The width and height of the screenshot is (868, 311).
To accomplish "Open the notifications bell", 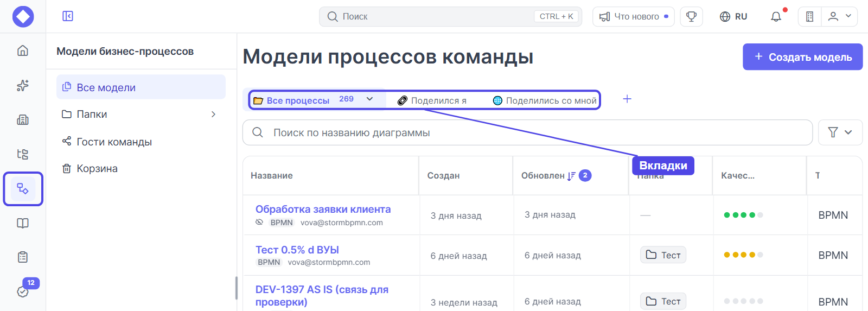I will click(776, 16).
